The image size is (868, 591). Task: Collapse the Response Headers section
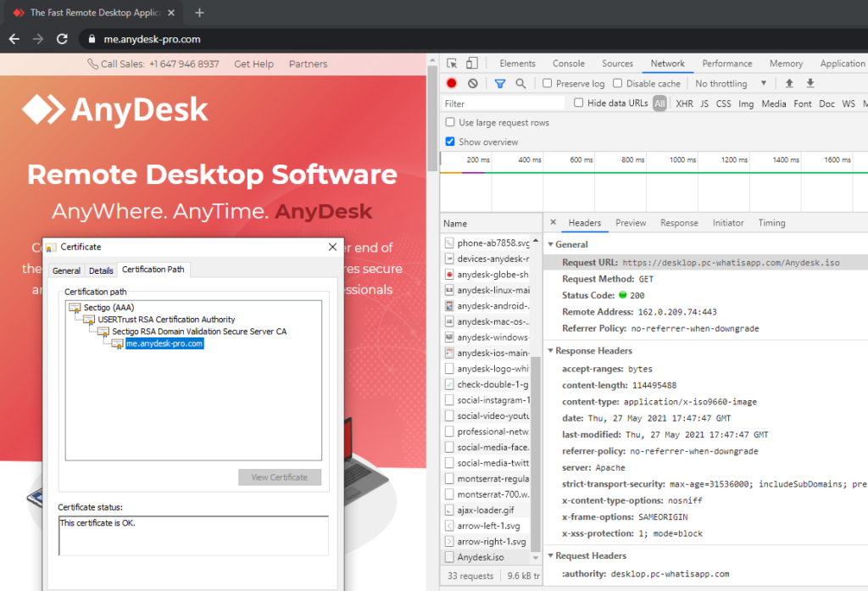pos(593,350)
